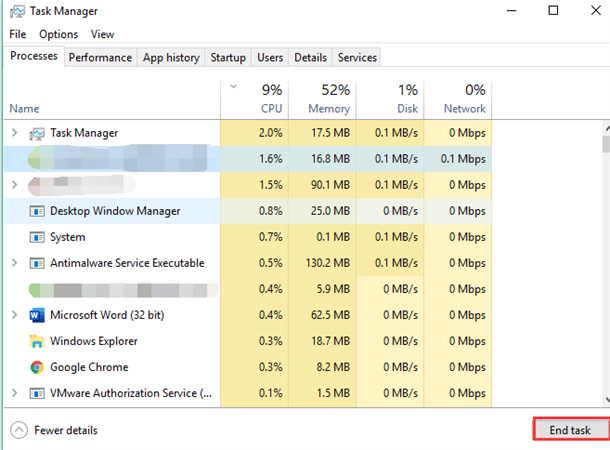The width and height of the screenshot is (610, 450).
Task: Click the Fewer details link
Action: click(x=66, y=430)
